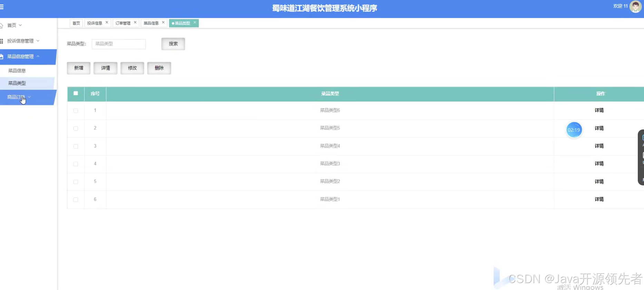Check the checkbox for row 4

point(76,164)
